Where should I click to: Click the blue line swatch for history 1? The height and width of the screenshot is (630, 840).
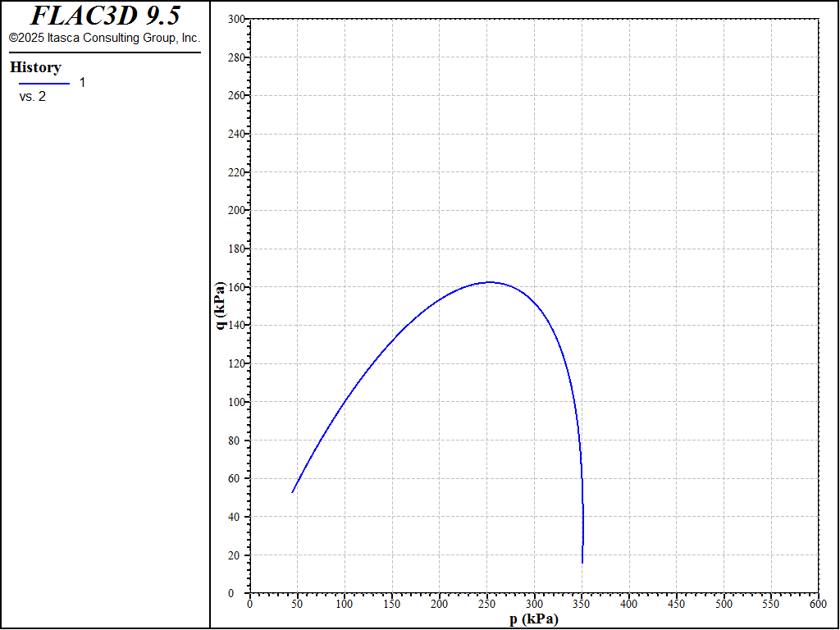(x=44, y=84)
